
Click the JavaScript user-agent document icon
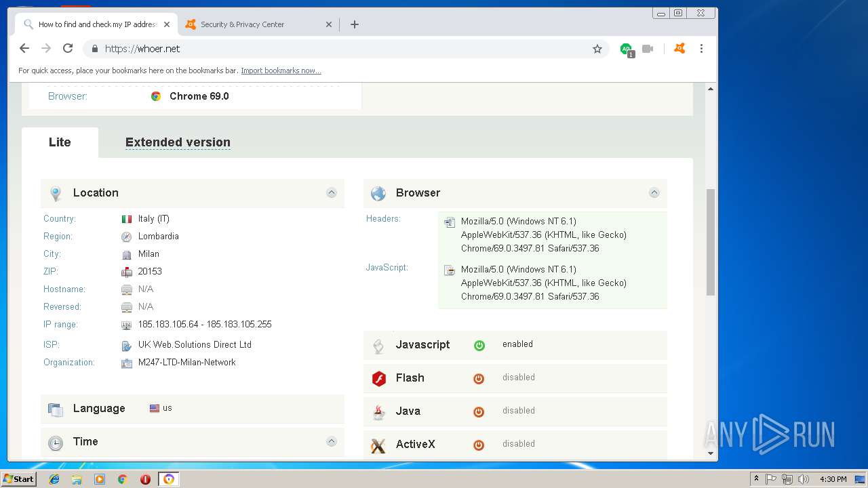450,270
